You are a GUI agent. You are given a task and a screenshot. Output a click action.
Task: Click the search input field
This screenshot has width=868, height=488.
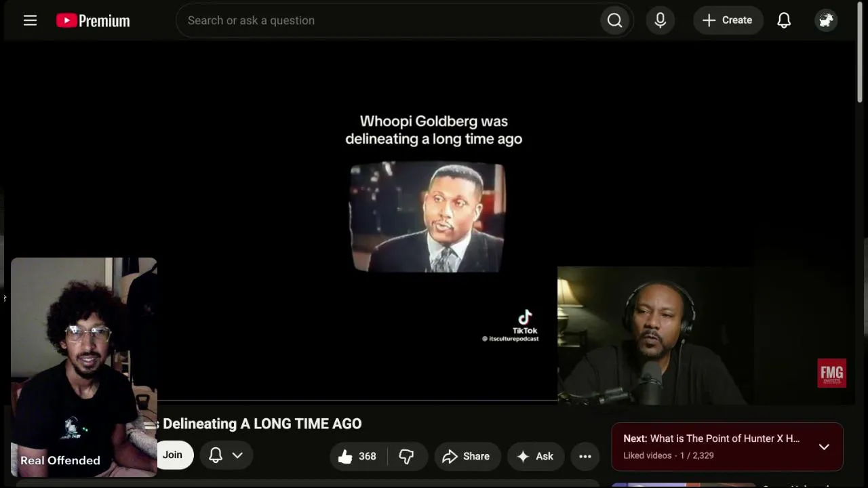click(x=388, y=20)
